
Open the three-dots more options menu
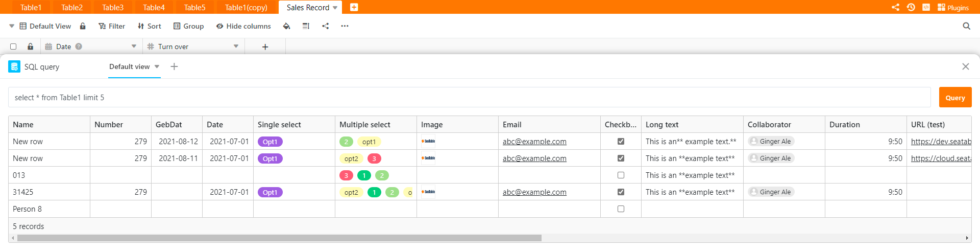(345, 26)
